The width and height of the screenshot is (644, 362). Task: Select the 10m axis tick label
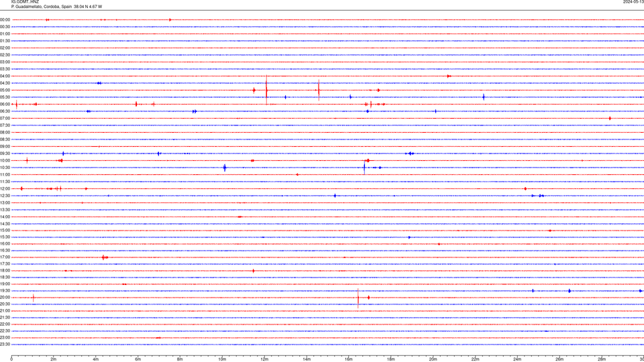[222, 359]
